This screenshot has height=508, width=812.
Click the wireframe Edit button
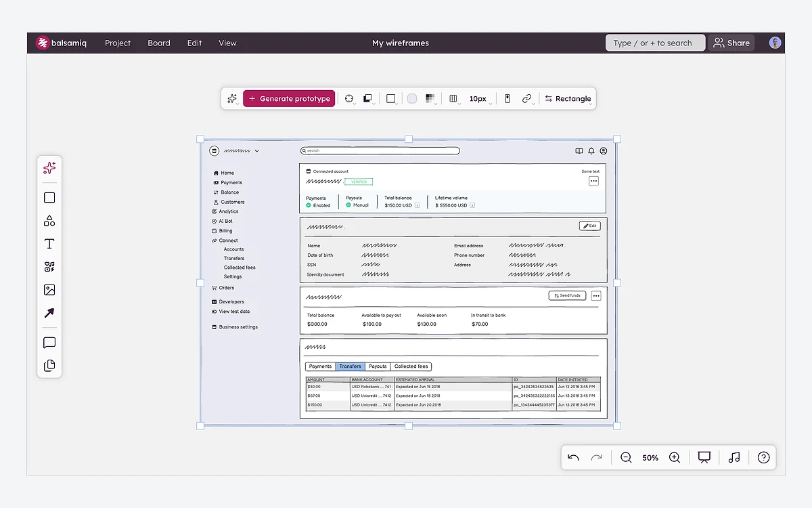tap(590, 226)
